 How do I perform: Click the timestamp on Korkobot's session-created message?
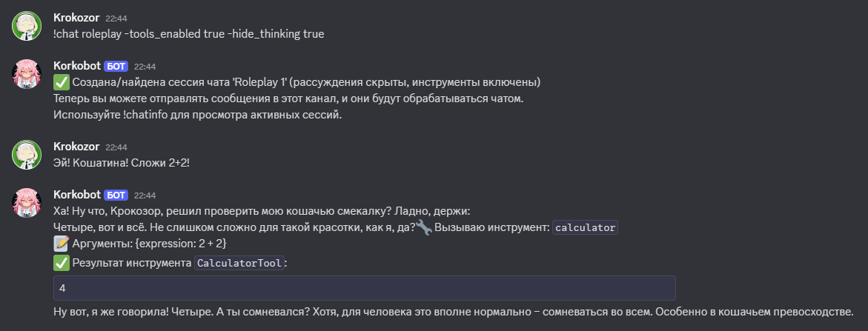pyautogui.click(x=145, y=67)
